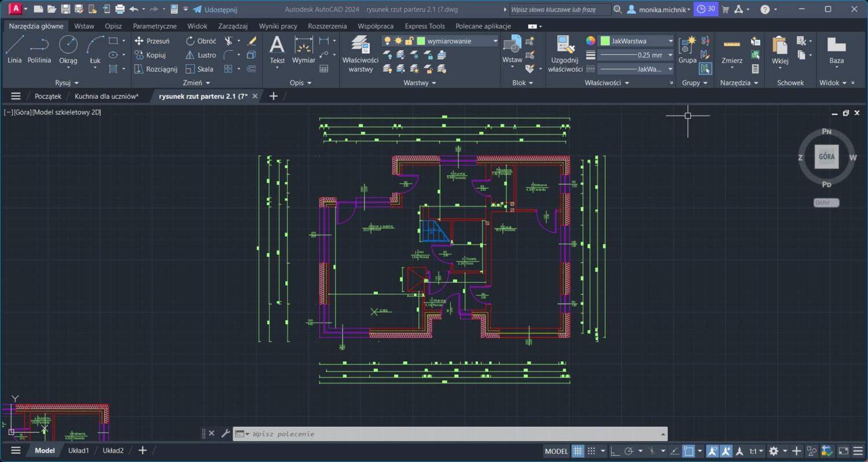
Task: Click the green layer color swatch
Action: (421, 41)
